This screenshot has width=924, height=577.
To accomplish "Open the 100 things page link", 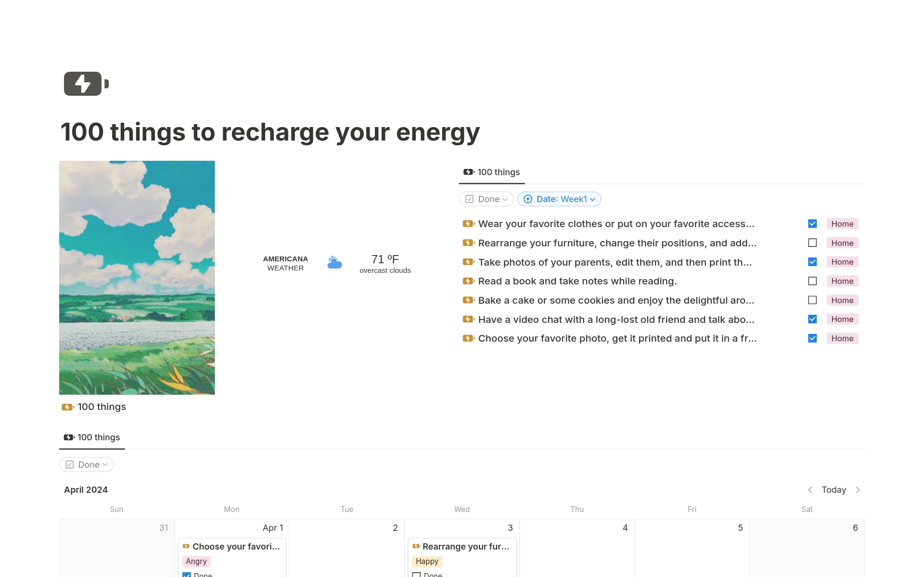I will tap(102, 407).
